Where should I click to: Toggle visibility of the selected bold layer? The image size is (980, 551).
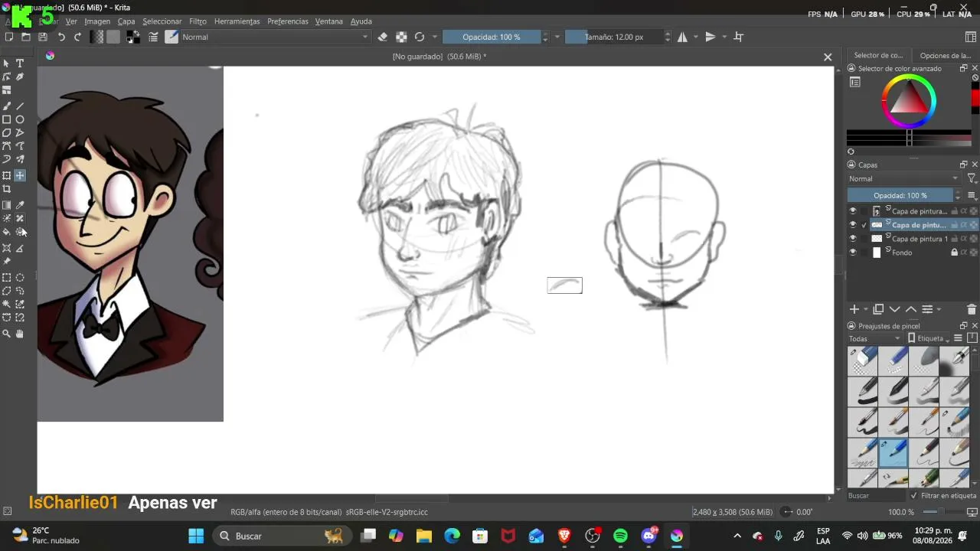pyautogui.click(x=853, y=225)
